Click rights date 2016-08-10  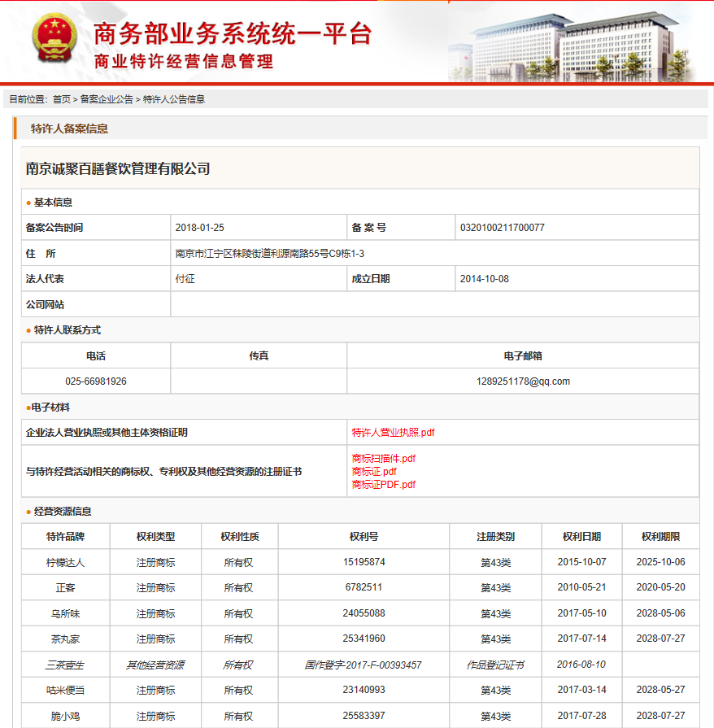tap(581, 665)
